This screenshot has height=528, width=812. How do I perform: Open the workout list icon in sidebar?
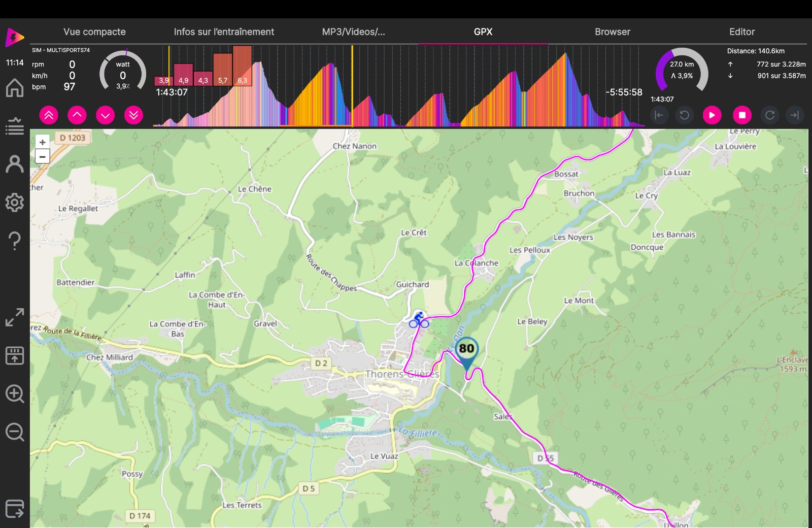pyautogui.click(x=15, y=126)
